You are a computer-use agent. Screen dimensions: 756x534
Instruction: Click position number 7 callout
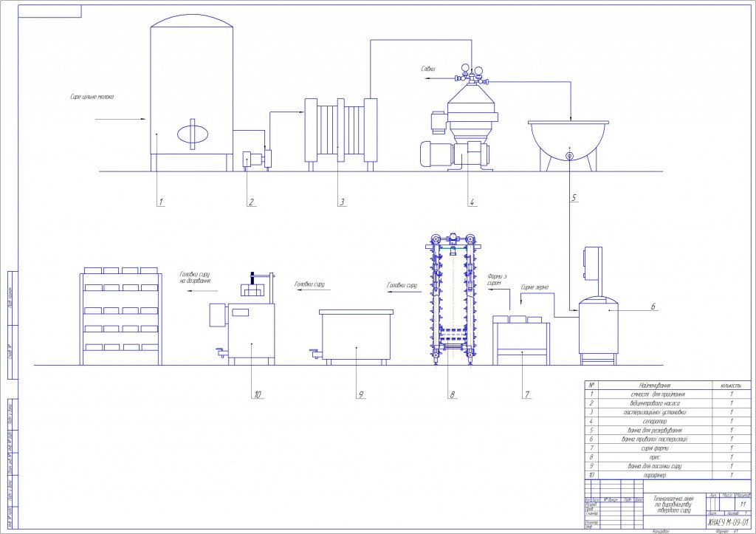(527, 394)
